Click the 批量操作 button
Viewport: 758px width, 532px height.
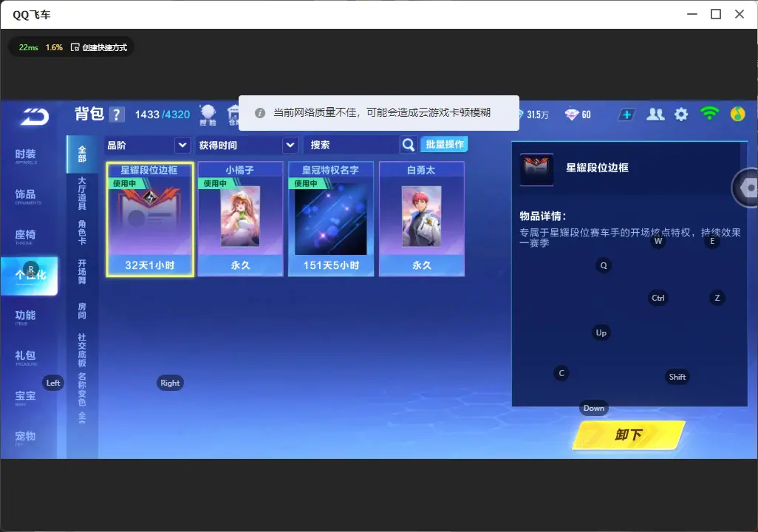444,145
